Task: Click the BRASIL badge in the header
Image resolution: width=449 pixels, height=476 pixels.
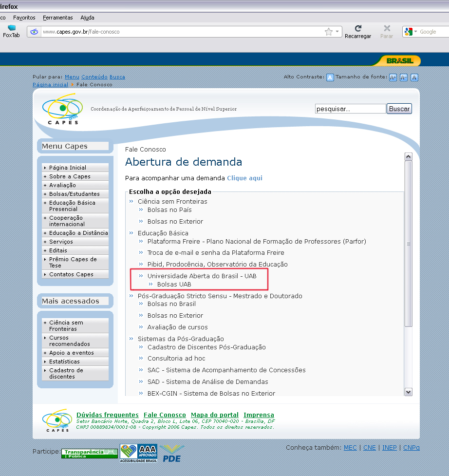Action: [399, 61]
